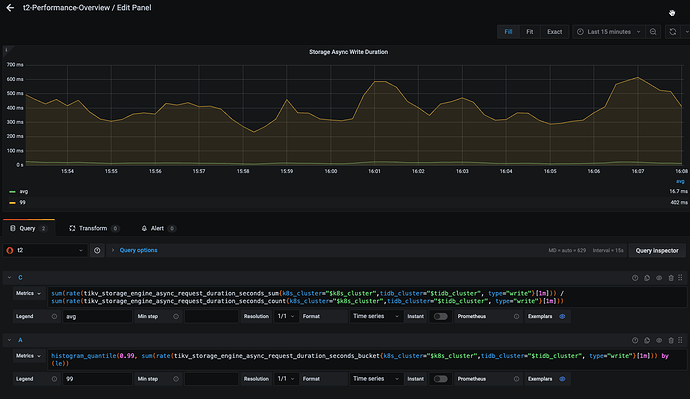Viewport: 690px width, 399px height.
Task: Toggle the Instant switch for query A
Action: pos(440,379)
